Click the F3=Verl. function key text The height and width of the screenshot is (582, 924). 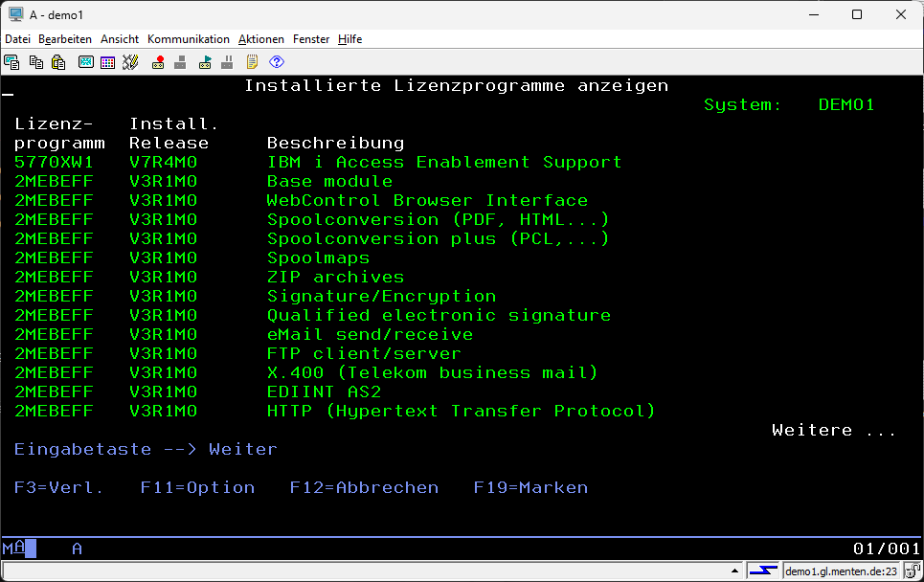pyautogui.click(x=58, y=488)
